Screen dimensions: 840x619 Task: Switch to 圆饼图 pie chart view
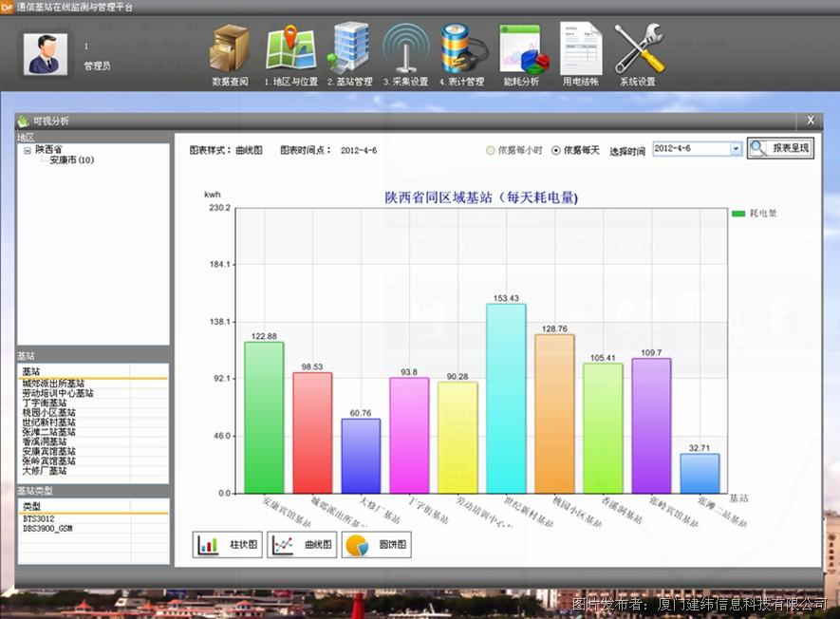pos(377,545)
